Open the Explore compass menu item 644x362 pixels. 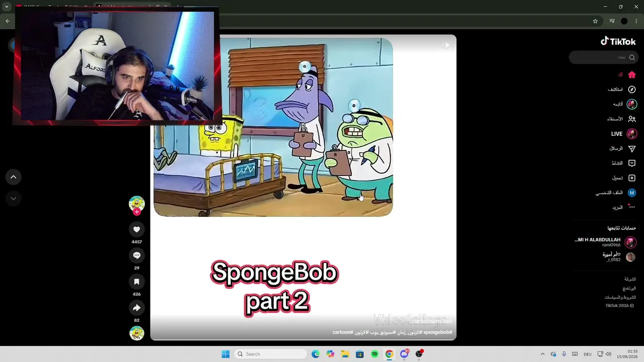622,89
